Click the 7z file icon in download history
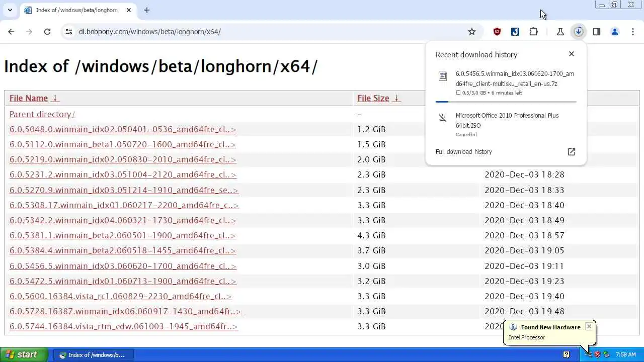The width and height of the screenshot is (644, 362). (x=443, y=76)
